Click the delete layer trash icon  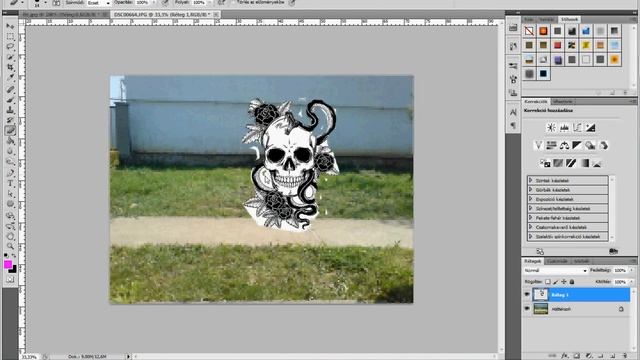625,356
